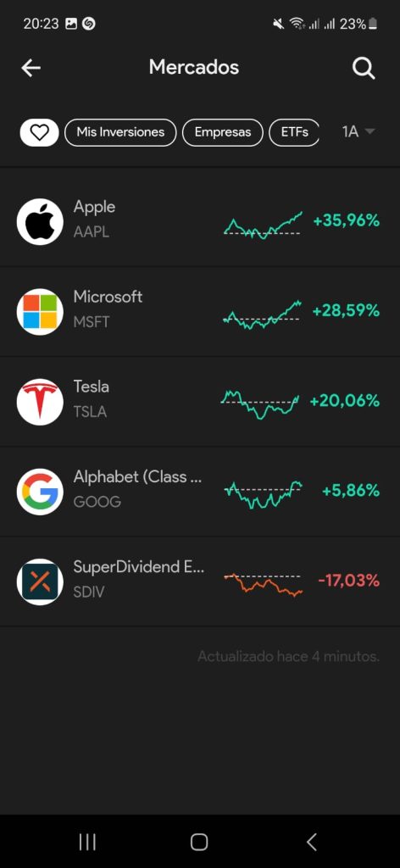Open the 1A time period dropdown
This screenshot has width=400, height=868.
point(358,131)
